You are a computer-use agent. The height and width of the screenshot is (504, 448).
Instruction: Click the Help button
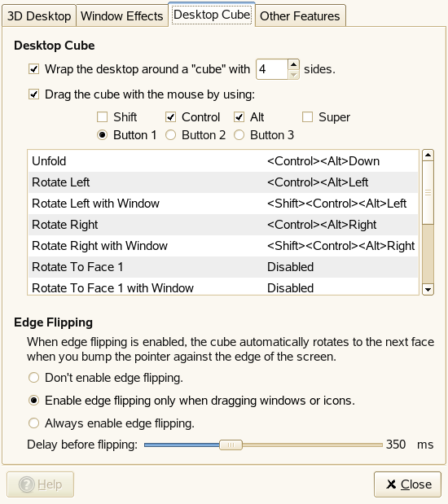coord(40,484)
